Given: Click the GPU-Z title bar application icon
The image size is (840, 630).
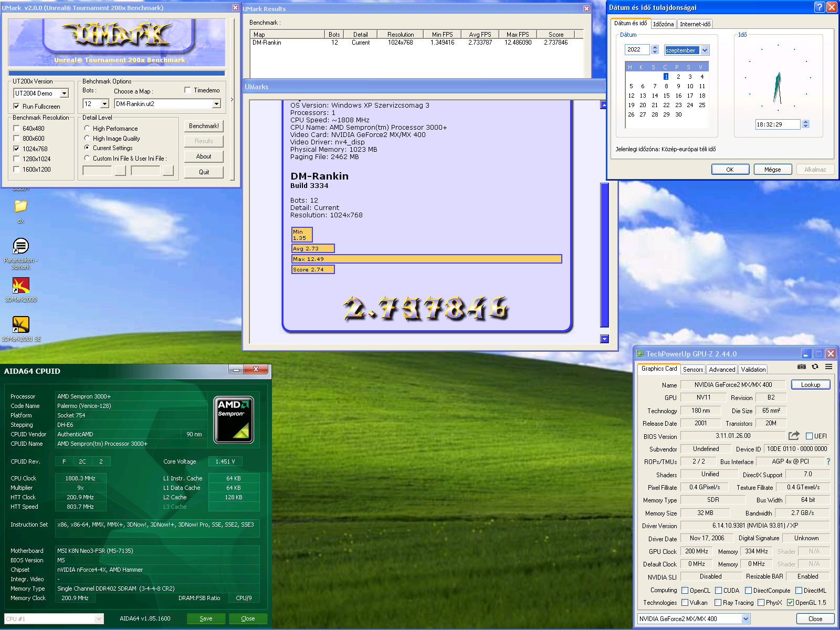Looking at the screenshot, I should coord(640,353).
